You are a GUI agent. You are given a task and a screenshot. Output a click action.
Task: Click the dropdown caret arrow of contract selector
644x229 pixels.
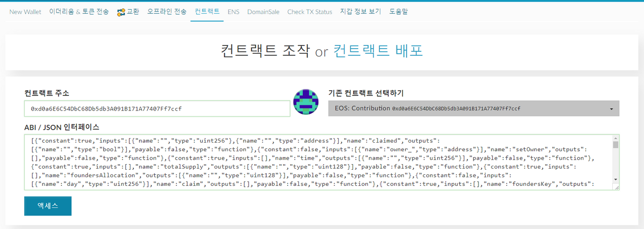coord(611,109)
